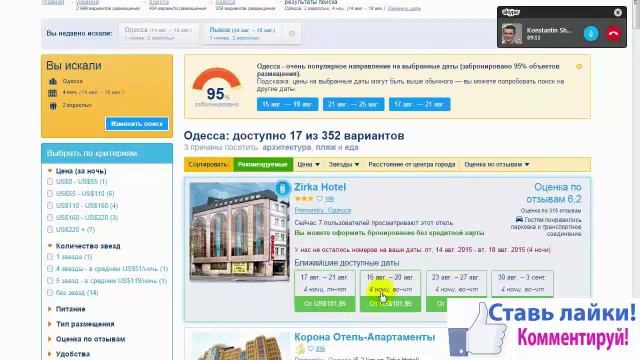Close the Skype call notification
Image resolution: width=640 pixels, height=360 pixels.
click(618, 12)
